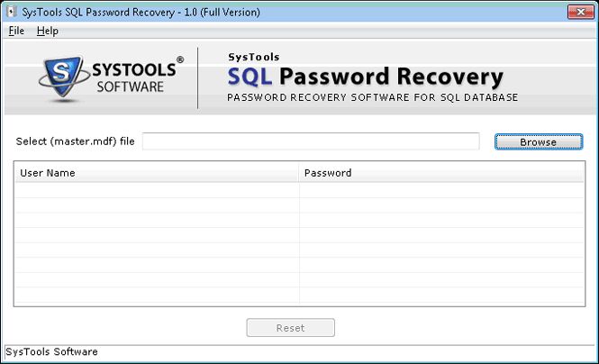
Task: Click the divider between User Name and Password headers
Action: click(x=299, y=173)
